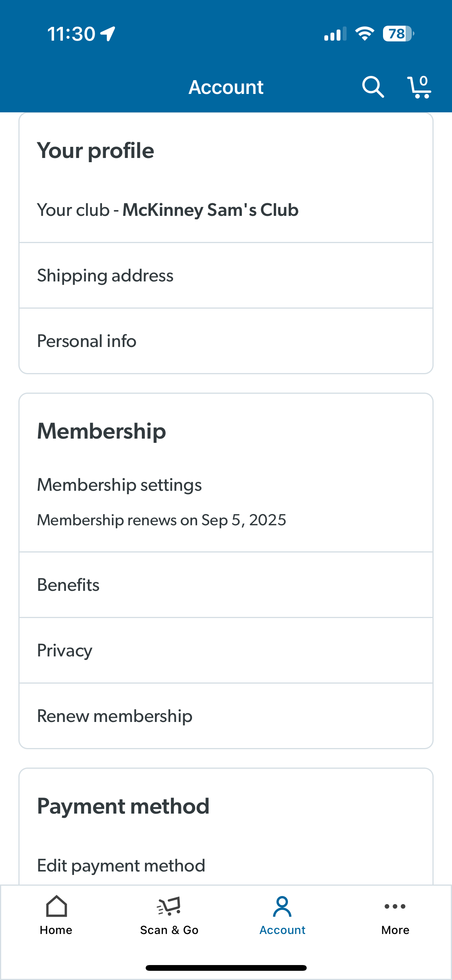Image resolution: width=452 pixels, height=980 pixels.
Task: Tap the Account header title
Action: [x=226, y=87]
